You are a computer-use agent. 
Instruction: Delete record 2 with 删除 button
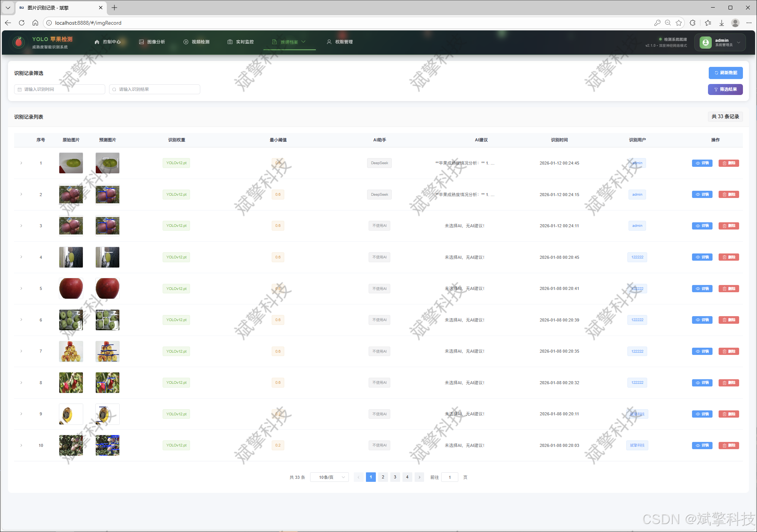[x=728, y=195]
